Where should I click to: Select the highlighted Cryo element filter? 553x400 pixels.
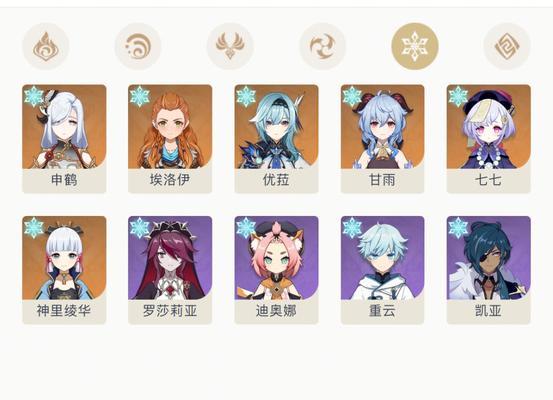(x=415, y=46)
